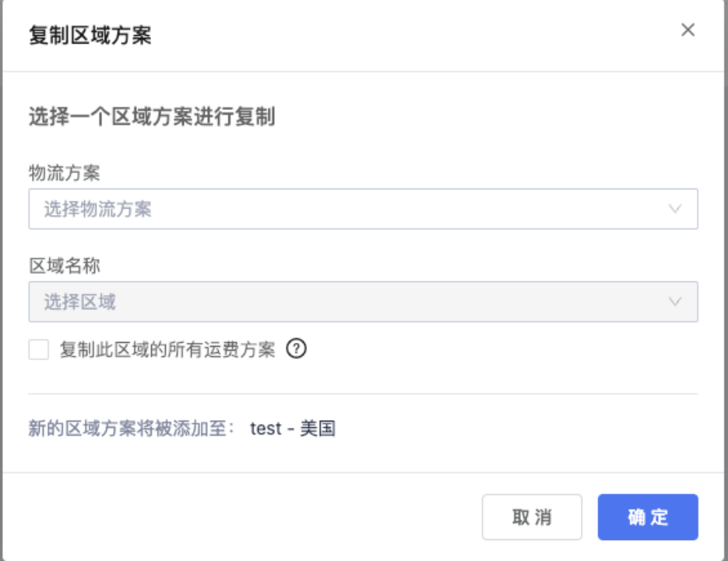This screenshot has height=561, width=728.
Task: Close the 复制区域方案 dialog with X
Action: click(688, 30)
